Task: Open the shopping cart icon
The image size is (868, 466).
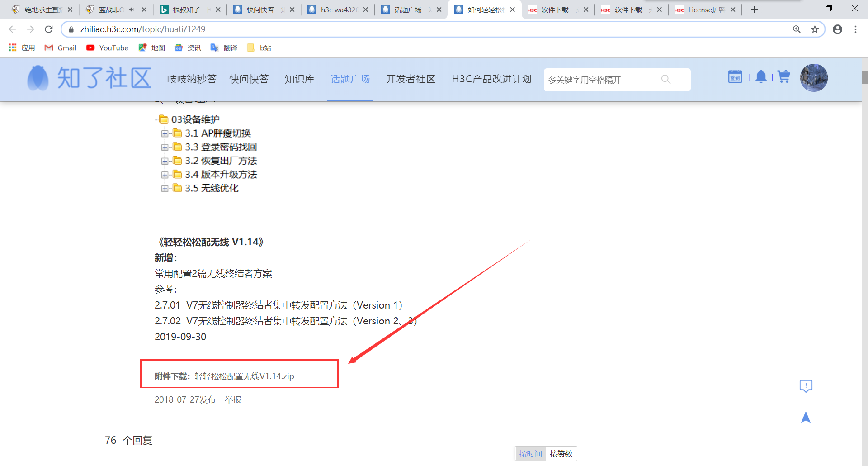Action: click(784, 76)
